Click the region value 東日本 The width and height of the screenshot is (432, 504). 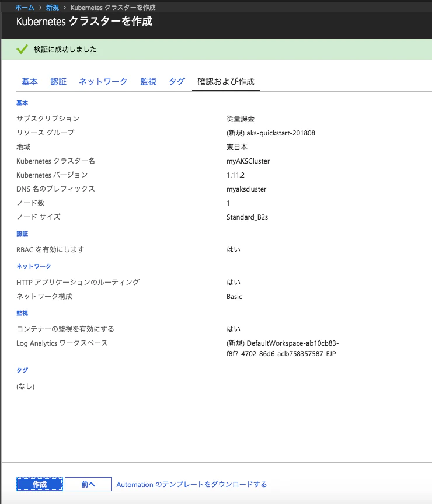(x=237, y=147)
